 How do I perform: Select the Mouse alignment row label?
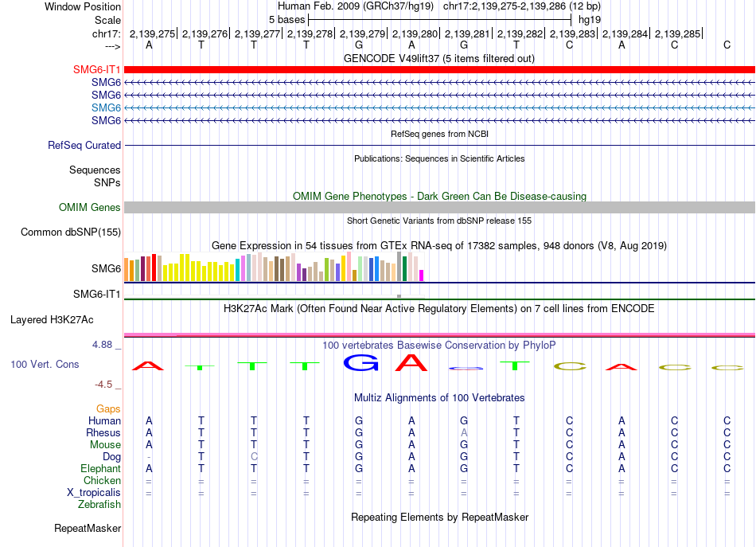[x=105, y=445]
